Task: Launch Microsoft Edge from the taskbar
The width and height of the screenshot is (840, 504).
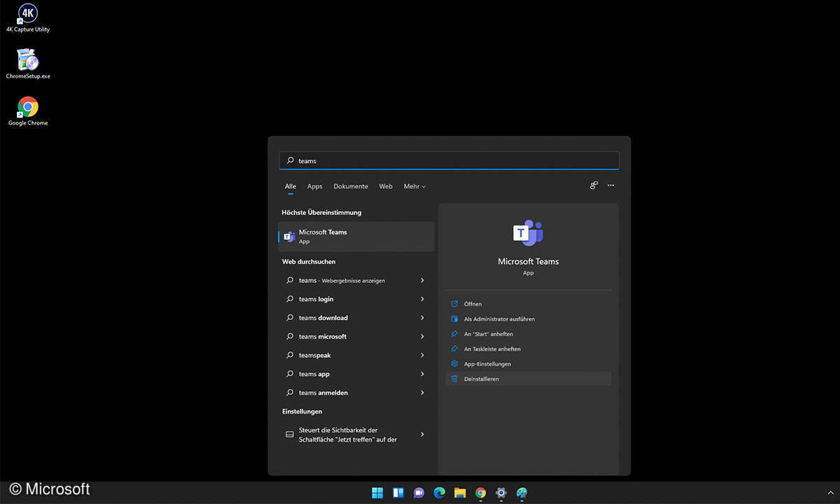Action: (440, 493)
